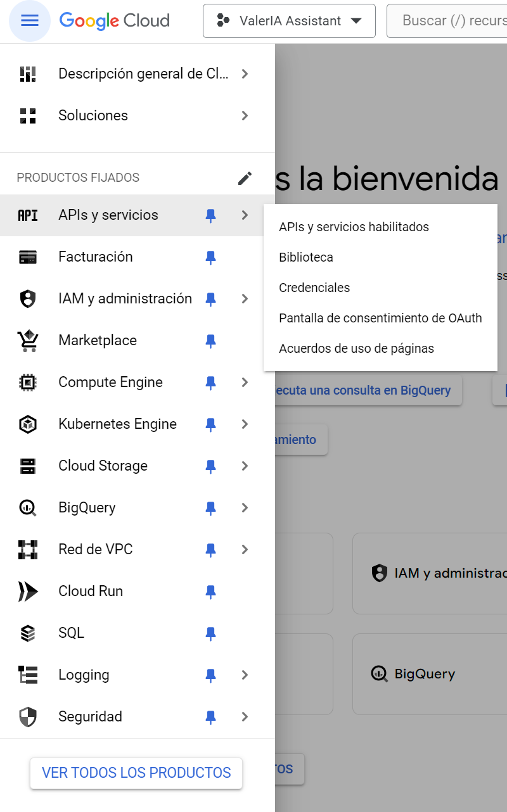Open SQL from the menu
The image size is (507, 812).
[x=138, y=633]
